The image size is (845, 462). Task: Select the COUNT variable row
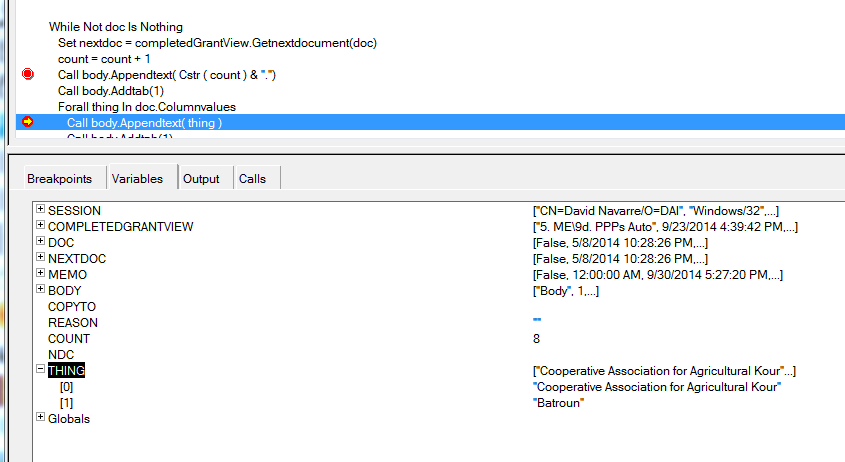coord(68,339)
